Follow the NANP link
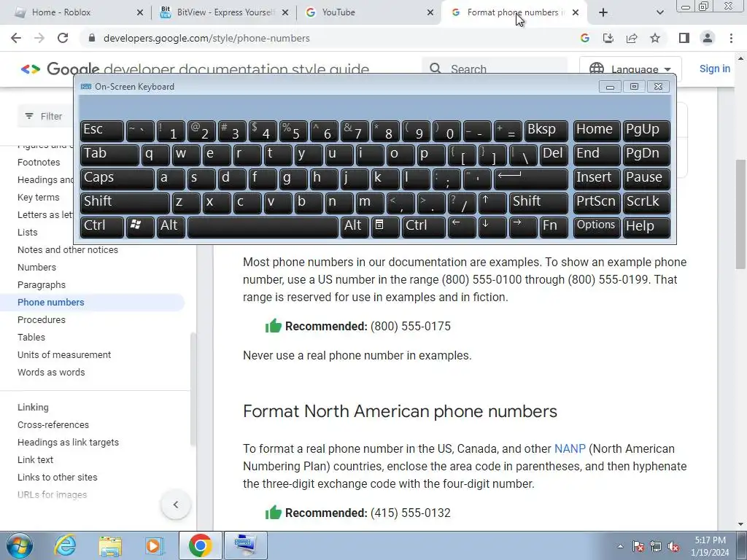 pos(570,449)
